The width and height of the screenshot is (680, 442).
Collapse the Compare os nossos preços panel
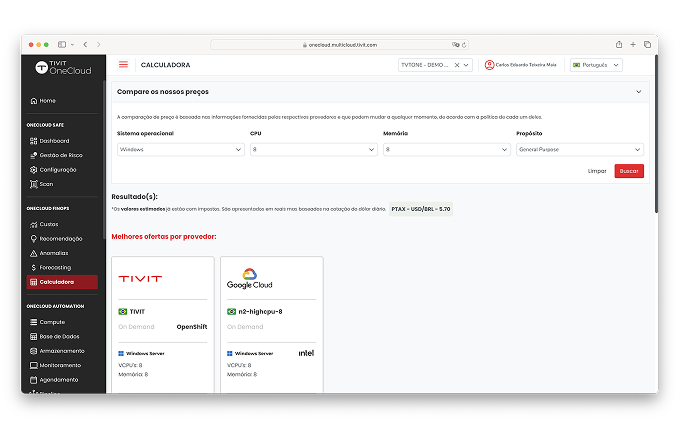[639, 92]
